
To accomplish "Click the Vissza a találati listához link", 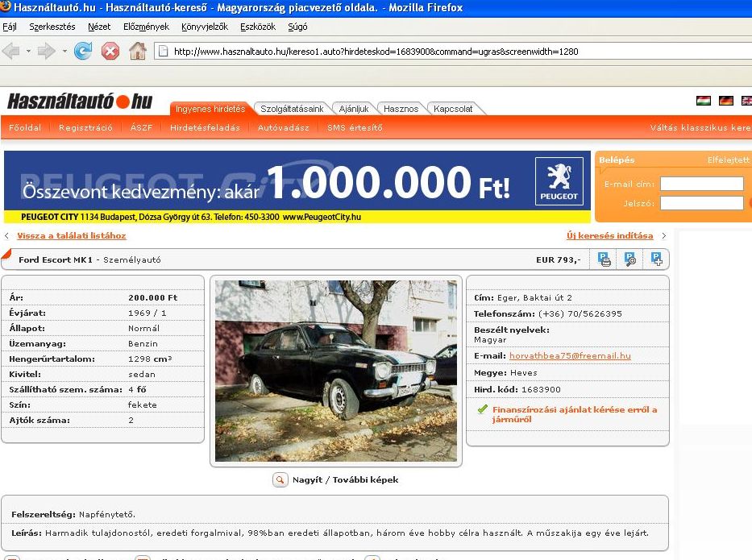I will [71, 236].
